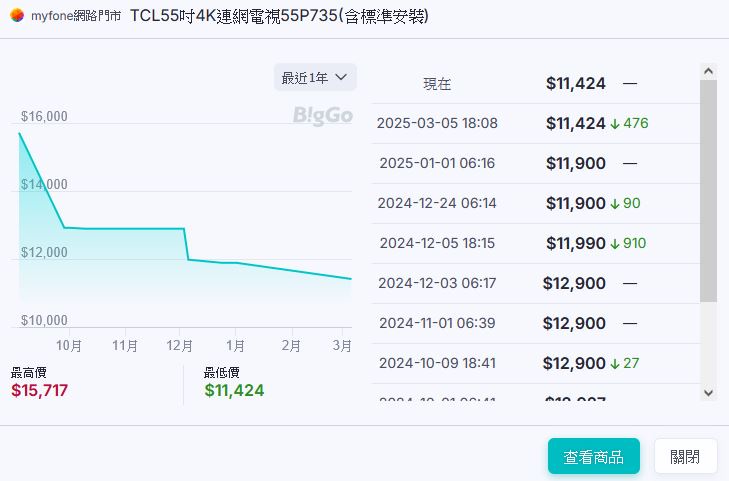Click the BigGo watermark logo on the chart

322,116
